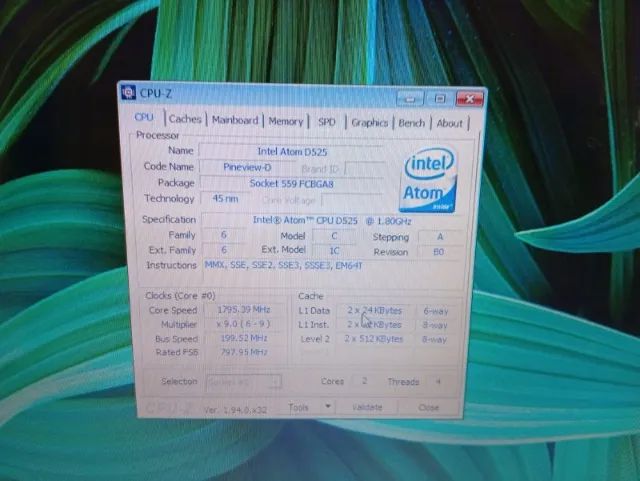Viewport: 640px width, 481px height.
Task: Click the maximize window button
Action: click(x=440, y=99)
